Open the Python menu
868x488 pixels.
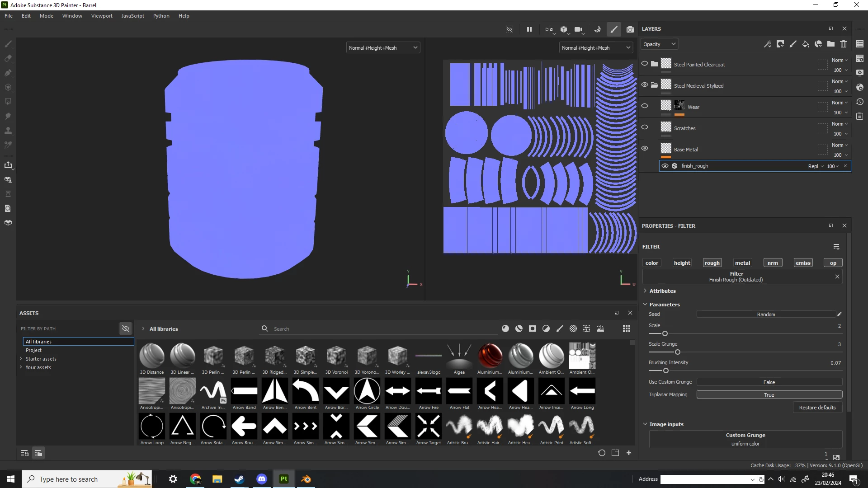161,16
